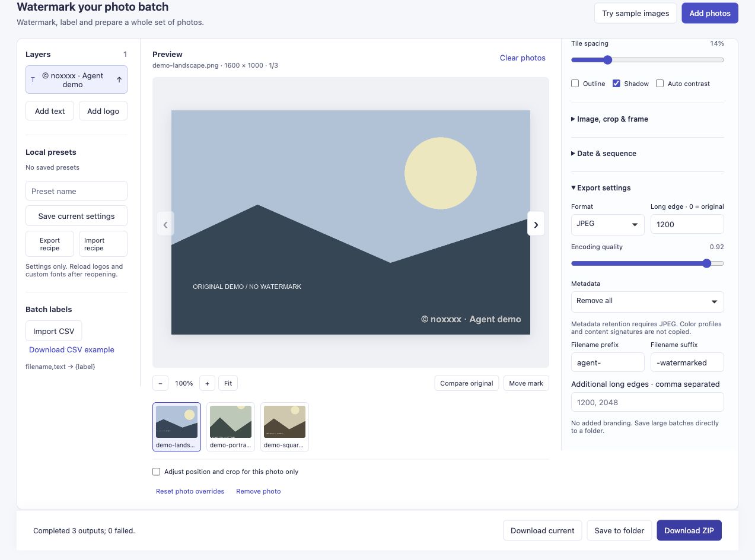Click the Filename suffix field
This screenshot has height=560, width=755.
(687, 362)
